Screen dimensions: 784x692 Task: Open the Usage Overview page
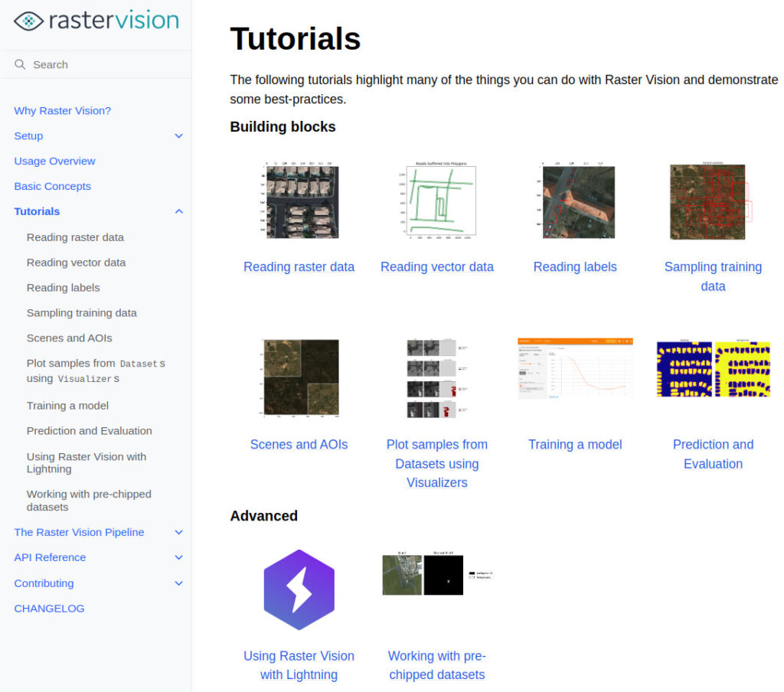tap(54, 161)
